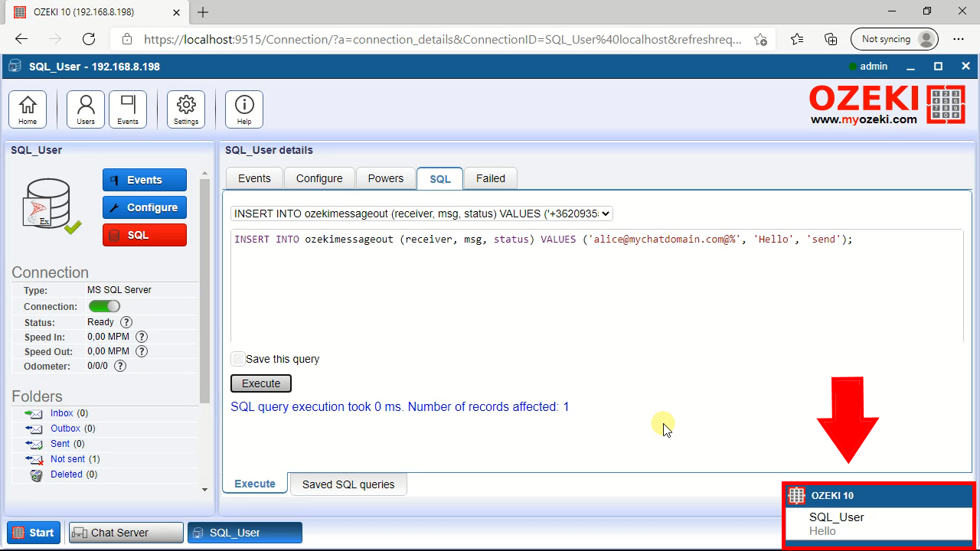Open the Saved SQL queries tab
The height and width of the screenshot is (551, 980).
[348, 484]
